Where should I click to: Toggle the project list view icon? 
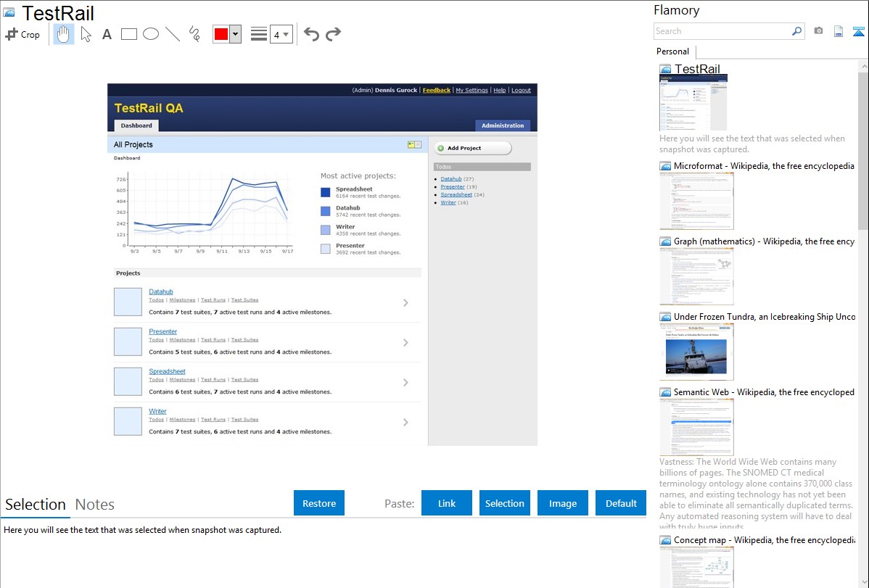[x=414, y=145]
